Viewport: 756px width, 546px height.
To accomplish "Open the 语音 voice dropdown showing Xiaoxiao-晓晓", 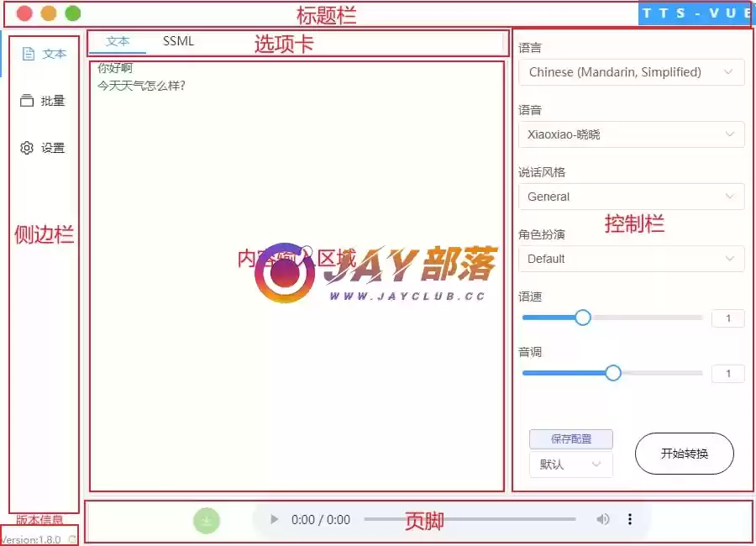I will pyautogui.click(x=631, y=134).
